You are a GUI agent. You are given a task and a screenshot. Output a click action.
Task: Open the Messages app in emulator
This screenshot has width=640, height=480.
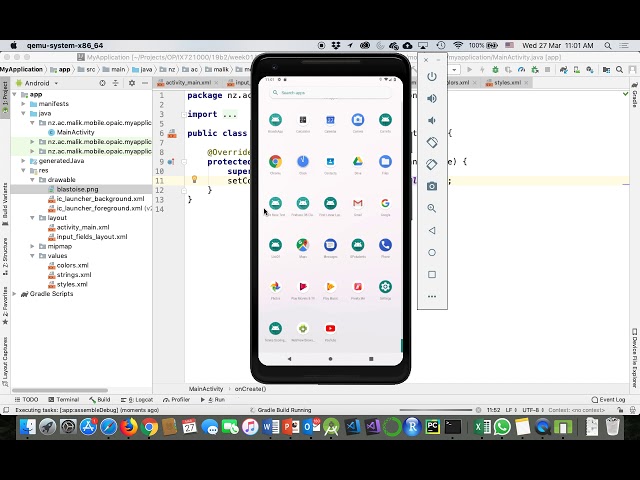pyautogui.click(x=330, y=245)
